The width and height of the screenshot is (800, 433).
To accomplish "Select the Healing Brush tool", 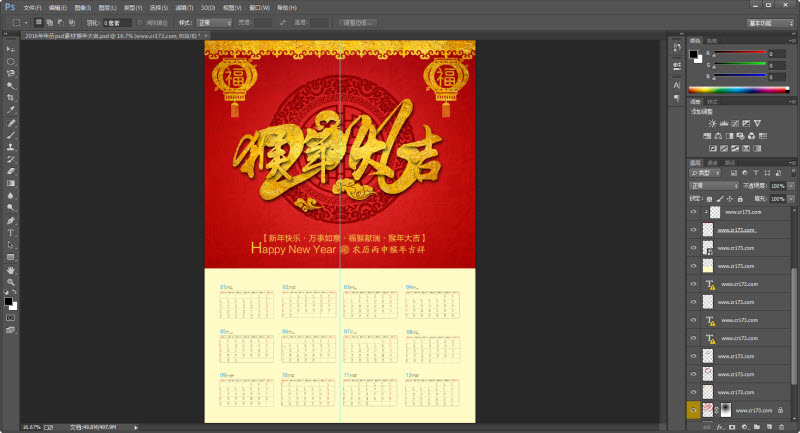I will point(11,123).
